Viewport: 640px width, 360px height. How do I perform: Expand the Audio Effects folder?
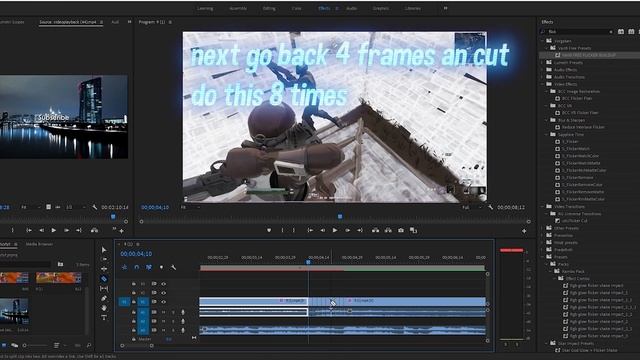543,70
